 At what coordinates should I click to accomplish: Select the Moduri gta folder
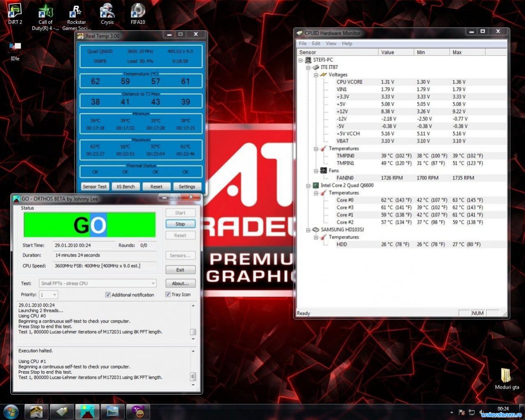click(507, 379)
